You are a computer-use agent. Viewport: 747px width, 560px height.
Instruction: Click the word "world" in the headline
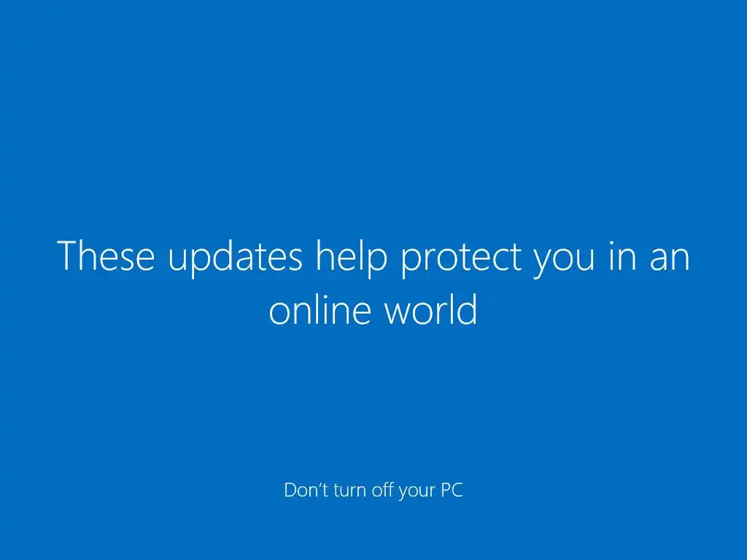430,308
